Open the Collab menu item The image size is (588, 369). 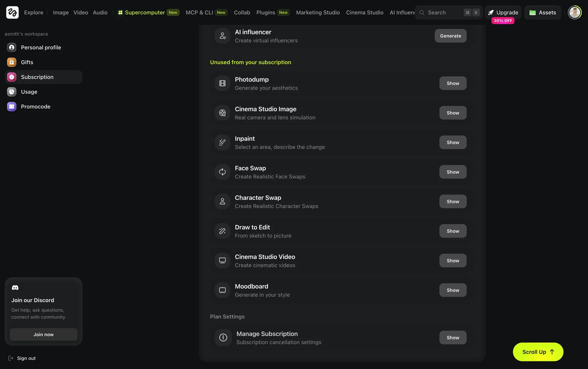(242, 13)
